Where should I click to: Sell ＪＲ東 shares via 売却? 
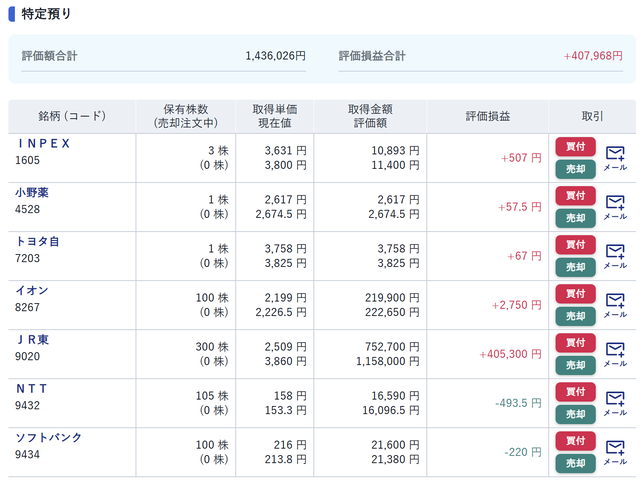coord(575,365)
